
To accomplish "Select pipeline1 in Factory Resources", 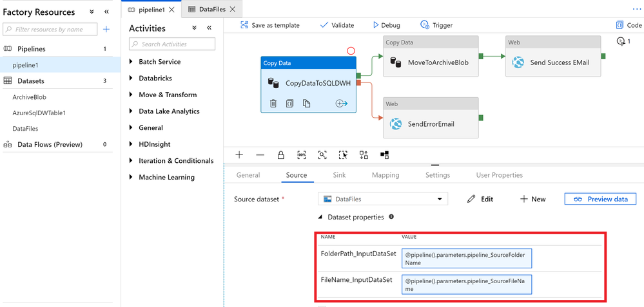I will pos(61,65).
